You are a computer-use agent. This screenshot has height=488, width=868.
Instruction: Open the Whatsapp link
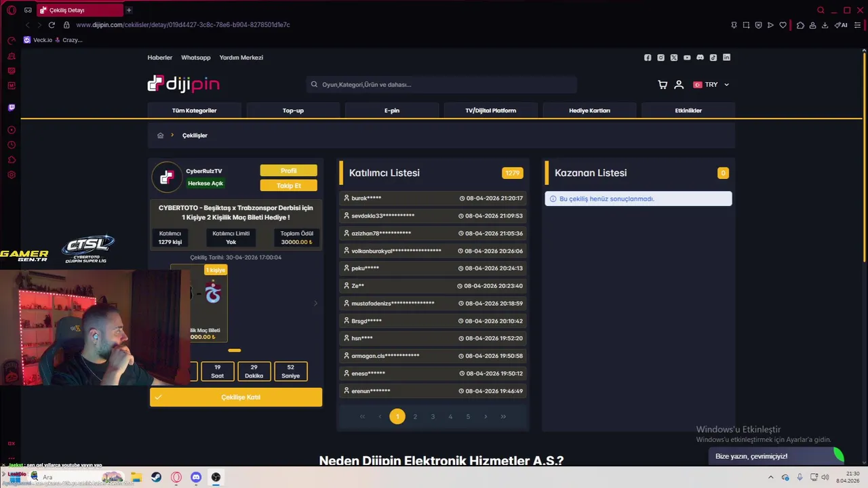tap(196, 58)
